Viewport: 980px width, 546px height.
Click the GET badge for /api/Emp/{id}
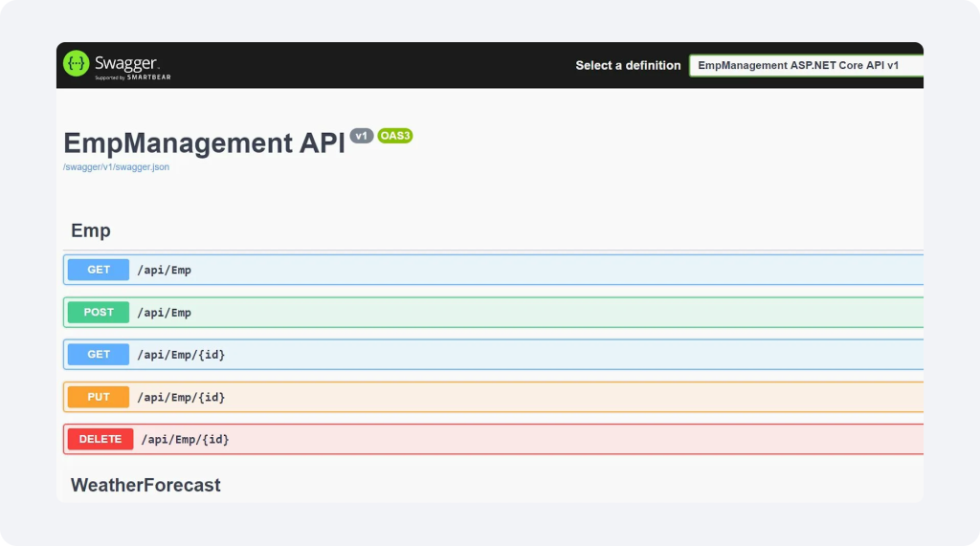pos(99,355)
